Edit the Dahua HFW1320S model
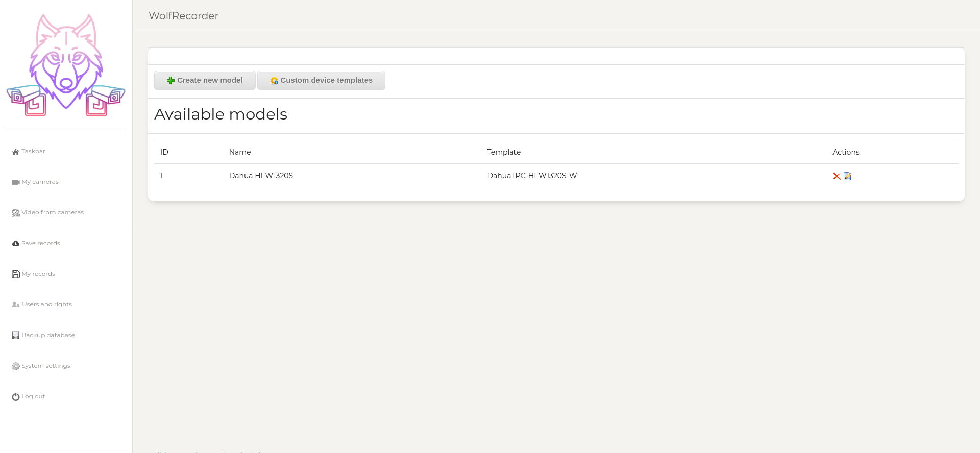 click(x=847, y=176)
